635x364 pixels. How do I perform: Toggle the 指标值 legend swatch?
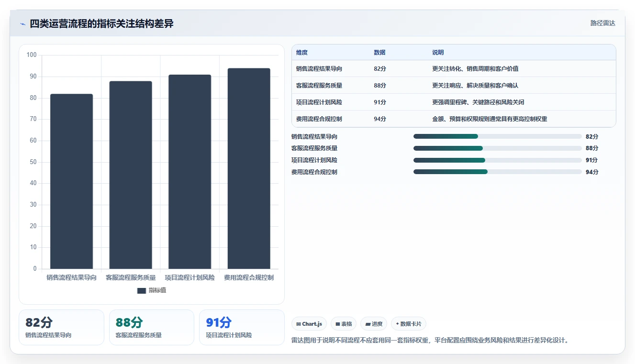click(141, 290)
